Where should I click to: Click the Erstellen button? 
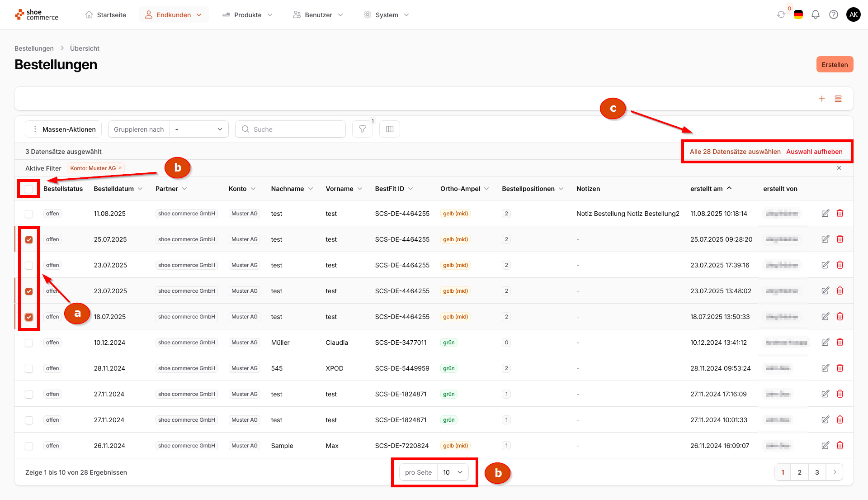click(x=834, y=65)
